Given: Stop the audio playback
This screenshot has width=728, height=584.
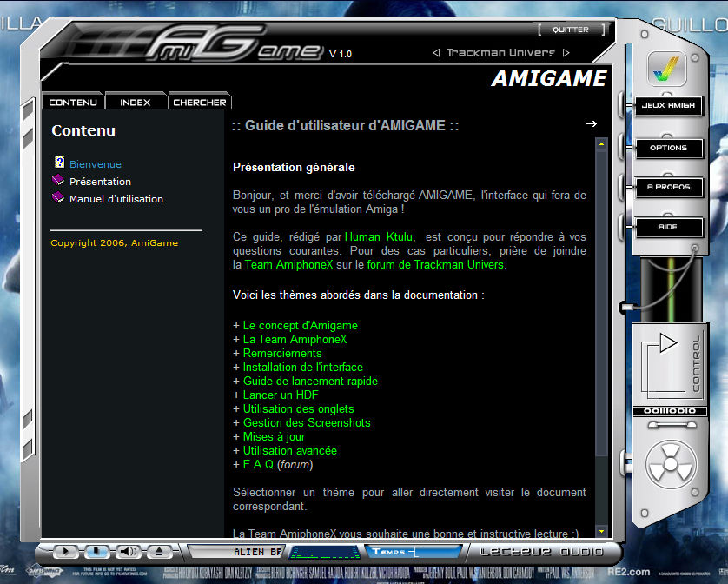Looking at the screenshot, I should pyautogui.click(x=96, y=552).
